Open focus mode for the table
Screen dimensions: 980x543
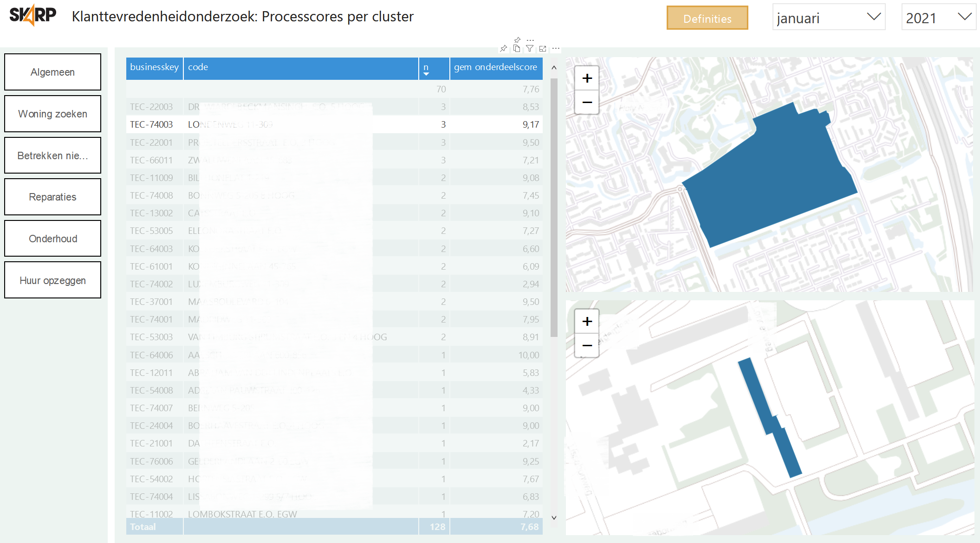click(543, 48)
